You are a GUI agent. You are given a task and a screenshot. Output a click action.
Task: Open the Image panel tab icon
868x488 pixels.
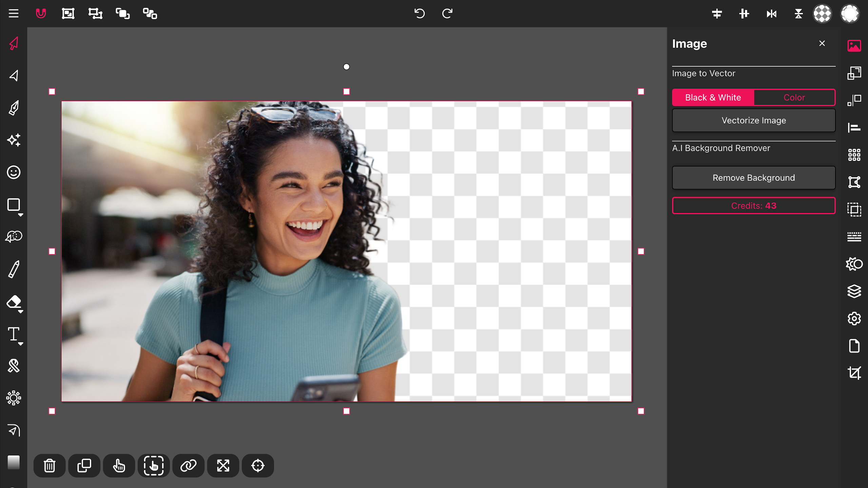click(x=854, y=45)
